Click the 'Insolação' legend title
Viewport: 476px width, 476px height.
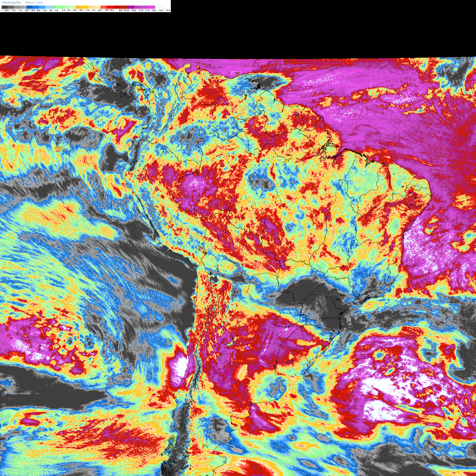coord(12,2)
